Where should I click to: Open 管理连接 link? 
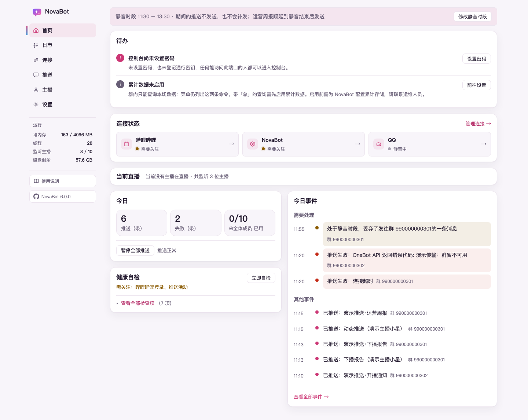point(478,124)
